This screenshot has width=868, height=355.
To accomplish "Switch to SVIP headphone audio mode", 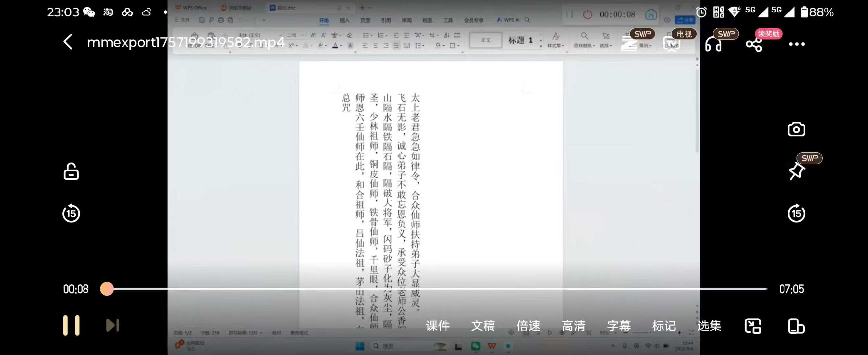I will 713,44.
